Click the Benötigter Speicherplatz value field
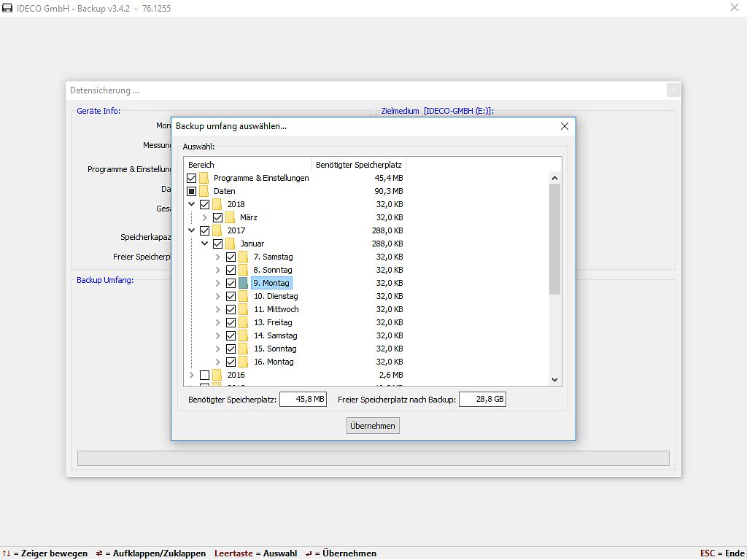 pos(303,400)
